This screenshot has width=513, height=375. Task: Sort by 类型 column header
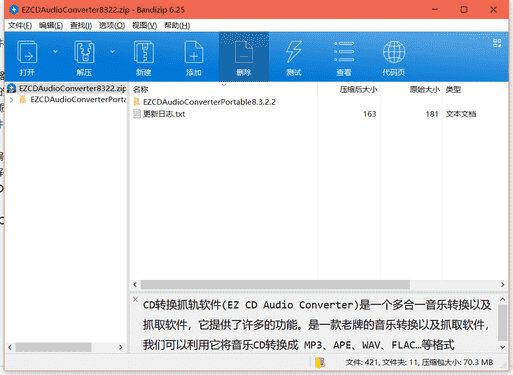point(453,89)
